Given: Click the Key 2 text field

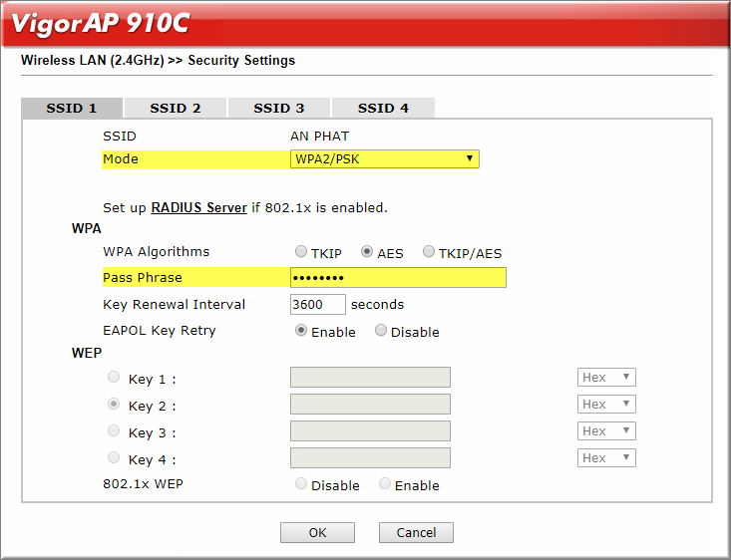Looking at the screenshot, I should coord(370,404).
